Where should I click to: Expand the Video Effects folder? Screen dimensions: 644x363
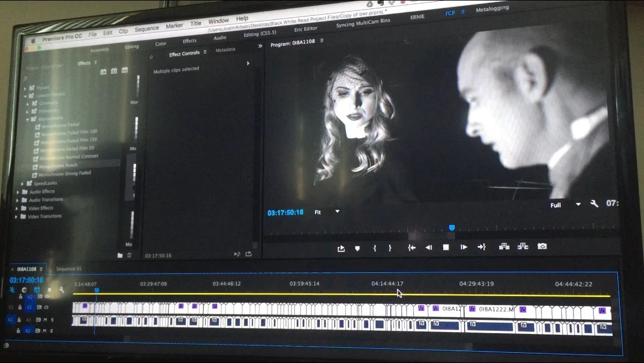17,208
